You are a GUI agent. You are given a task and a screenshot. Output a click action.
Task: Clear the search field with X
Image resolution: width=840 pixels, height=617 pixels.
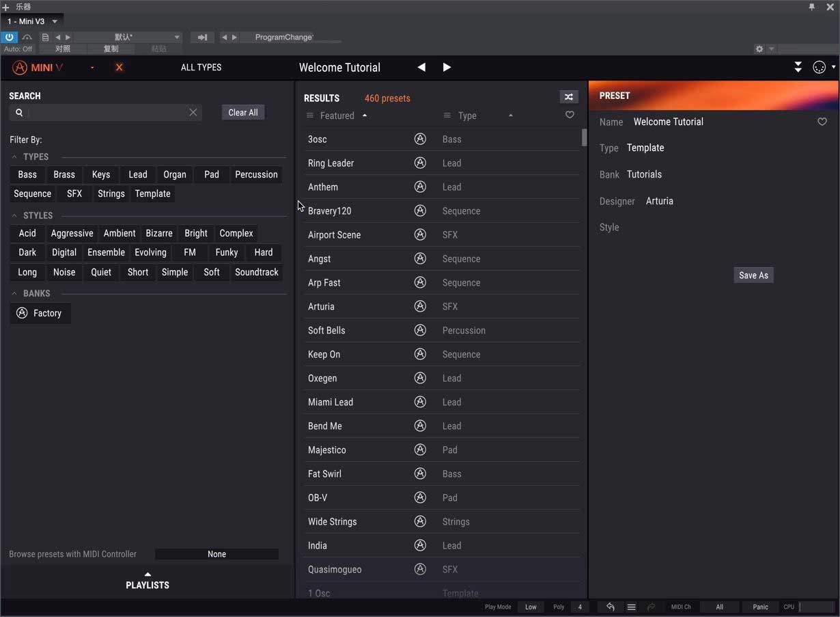click(x=193, y=112)
